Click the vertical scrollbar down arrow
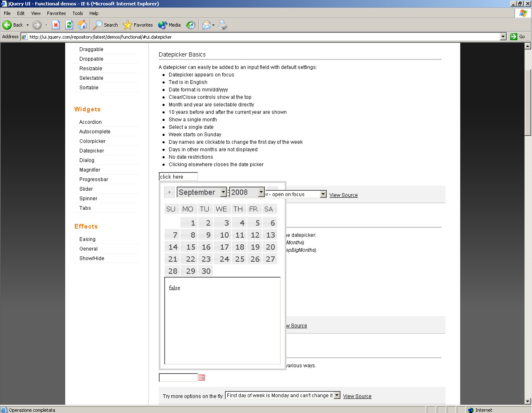The image size is (532, 413). coord(528,401)
